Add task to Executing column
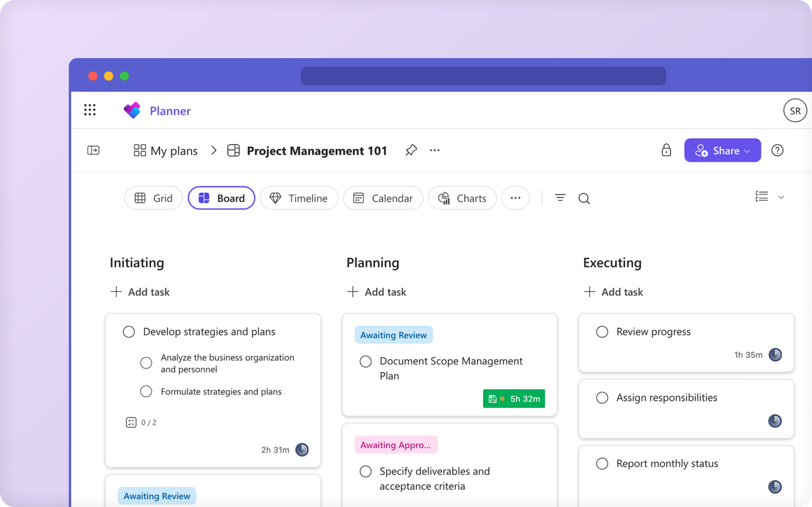 pyautogui.click(x=613, y=292)
